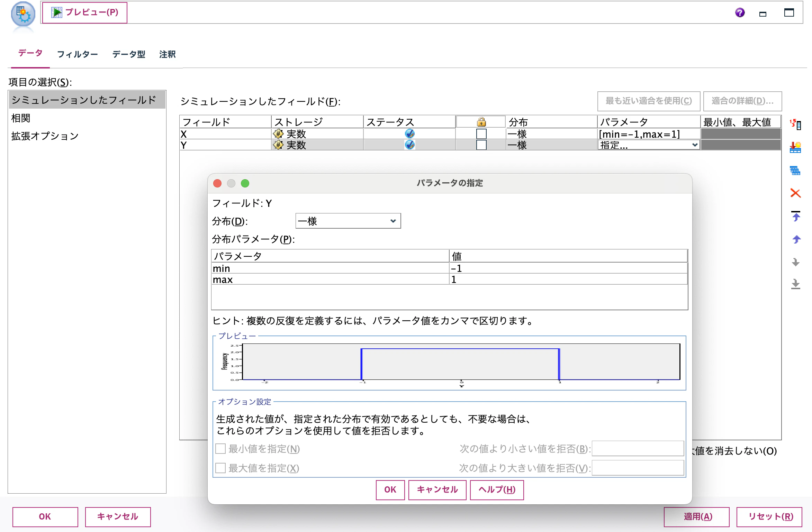Screen dimensions: 812x532
Task: Click the 最も近い適合を使用(C) button
Action: coord(649,101)
